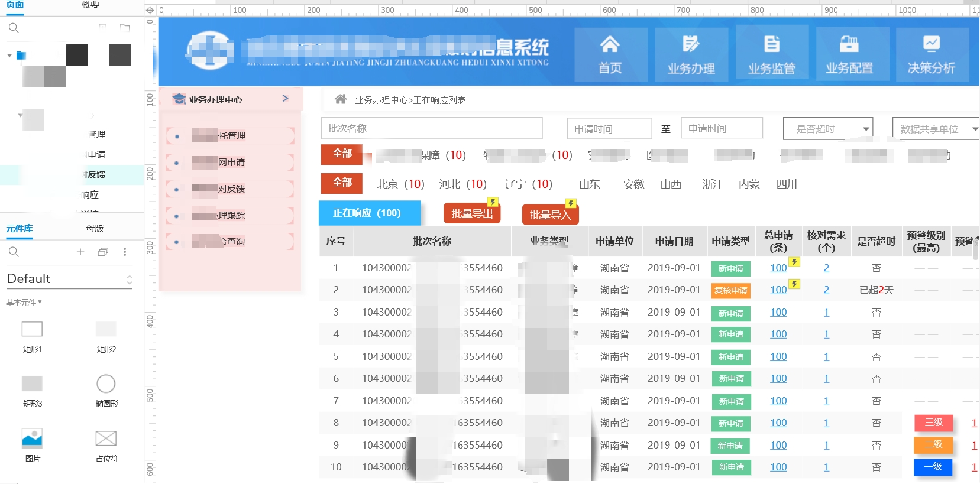Image resolution: width=980 pixels, height=484 pixels.
Task: Collapse the top page tree folder arrow
Action: [9, 56]
